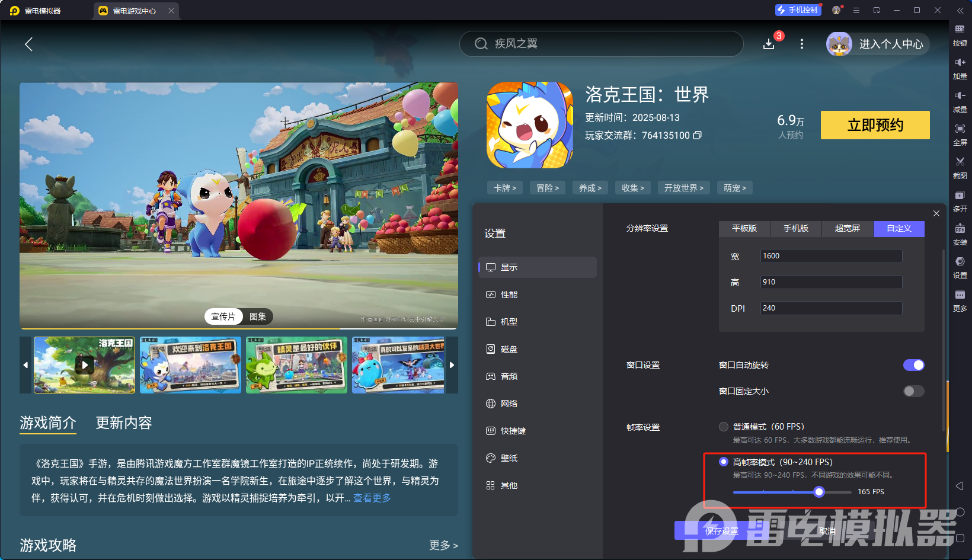Select the 超宽屏 resolution option
Viewport: 972px width, 560px height.
[x=847, y=229]
